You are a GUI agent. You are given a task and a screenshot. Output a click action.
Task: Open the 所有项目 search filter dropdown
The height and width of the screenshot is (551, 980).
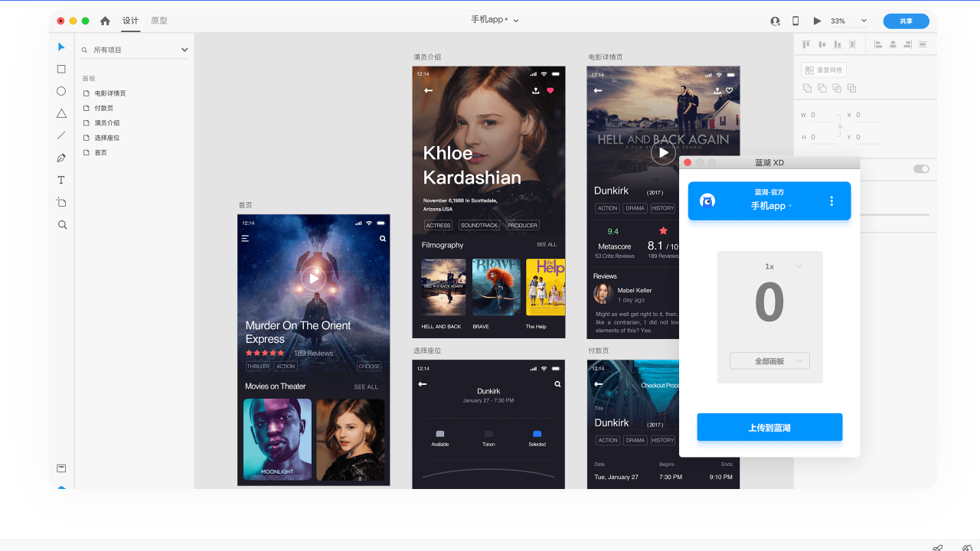pos(136,50)
